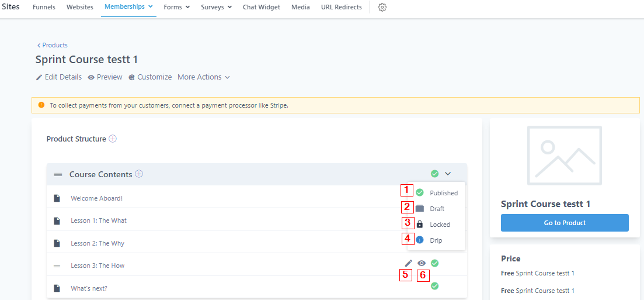The height and width of the screenshot is (300, 644).
Task: Click the page icon beside Welcome Aboard!
Action: pos(57,198)
